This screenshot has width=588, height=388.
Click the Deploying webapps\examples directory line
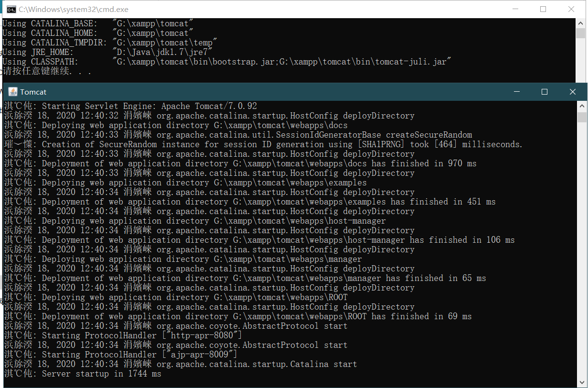pyautogui.click(x=185, y=183)
